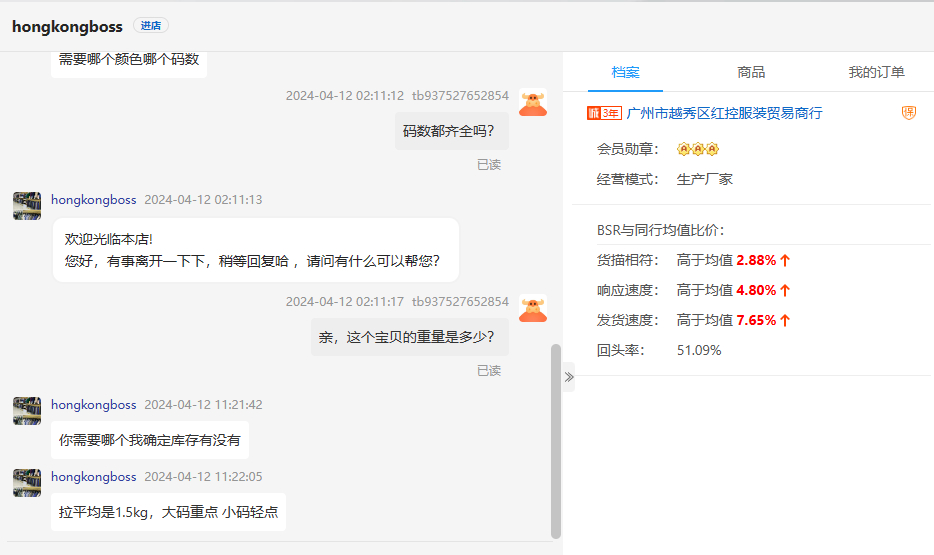Screen dimensions: 934x555
Task: Switch to the 档案 tab
Action: [625, 72]
